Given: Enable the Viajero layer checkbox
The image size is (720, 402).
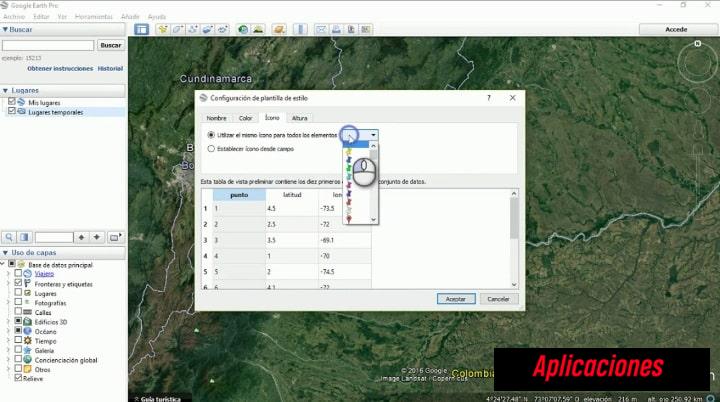Looking at the screenshot, I should click(18, 273).
